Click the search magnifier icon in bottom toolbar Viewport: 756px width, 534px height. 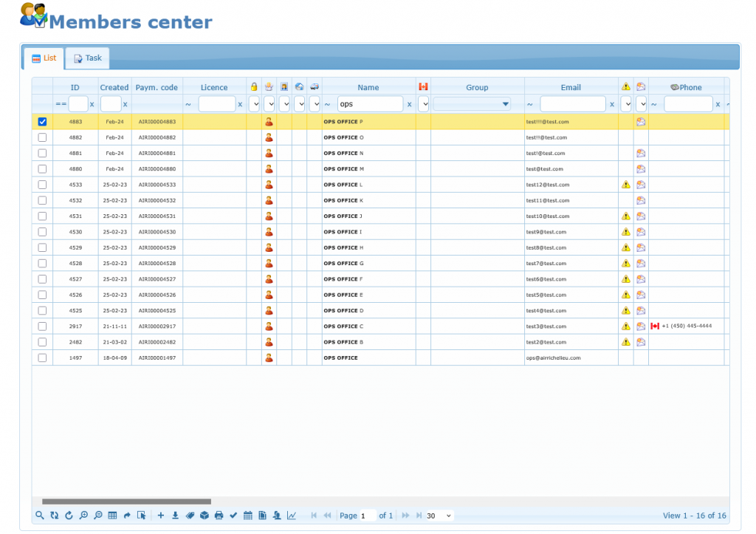click(x=40, y=516)
